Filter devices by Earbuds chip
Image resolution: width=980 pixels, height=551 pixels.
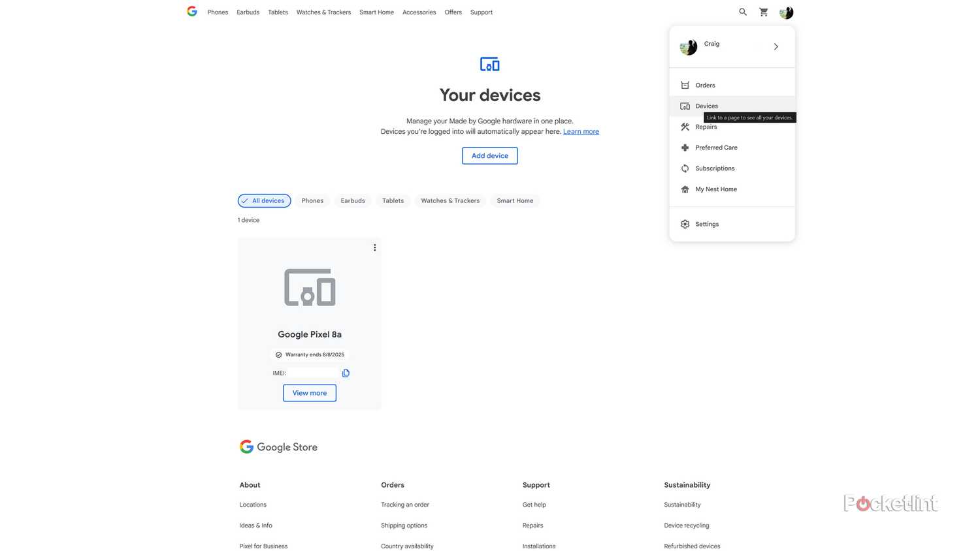pyautogui.click(x=353, y=200)
